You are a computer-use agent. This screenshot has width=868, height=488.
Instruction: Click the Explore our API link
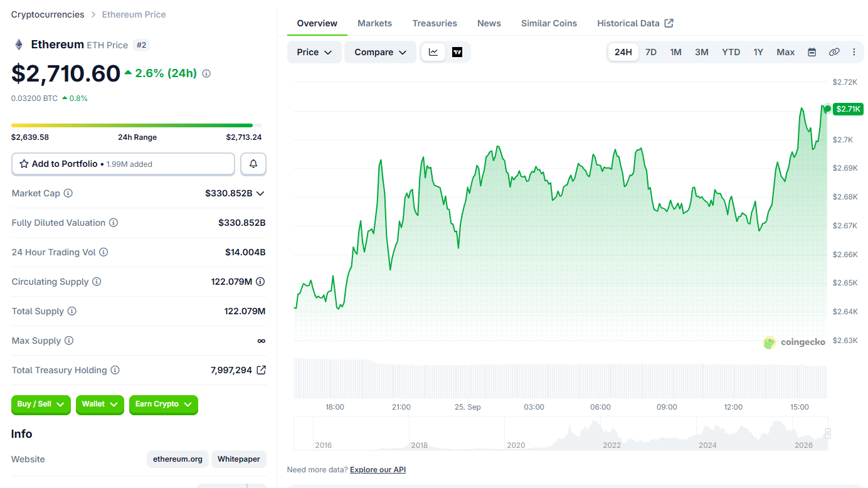(x=378, y=470)
